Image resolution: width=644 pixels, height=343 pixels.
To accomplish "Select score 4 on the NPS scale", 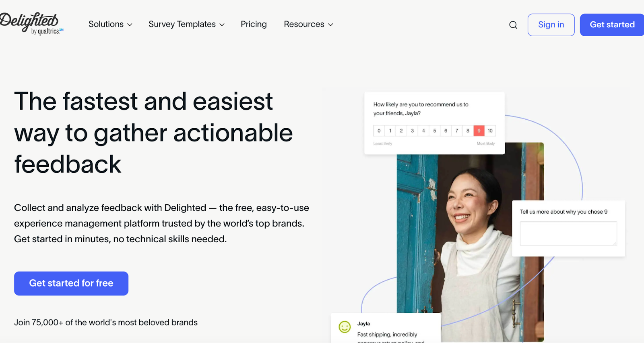I will point(423,131).
